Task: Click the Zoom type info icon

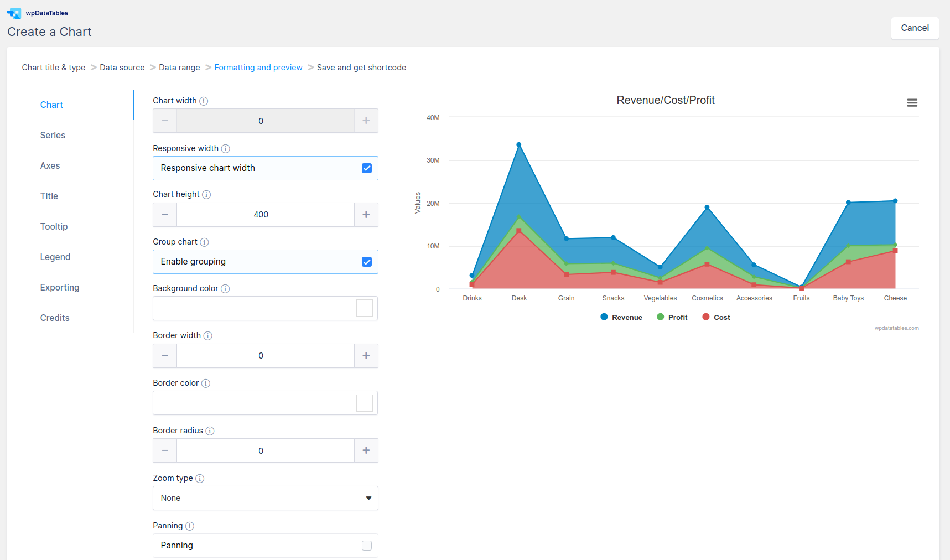Action: [200, 479]
